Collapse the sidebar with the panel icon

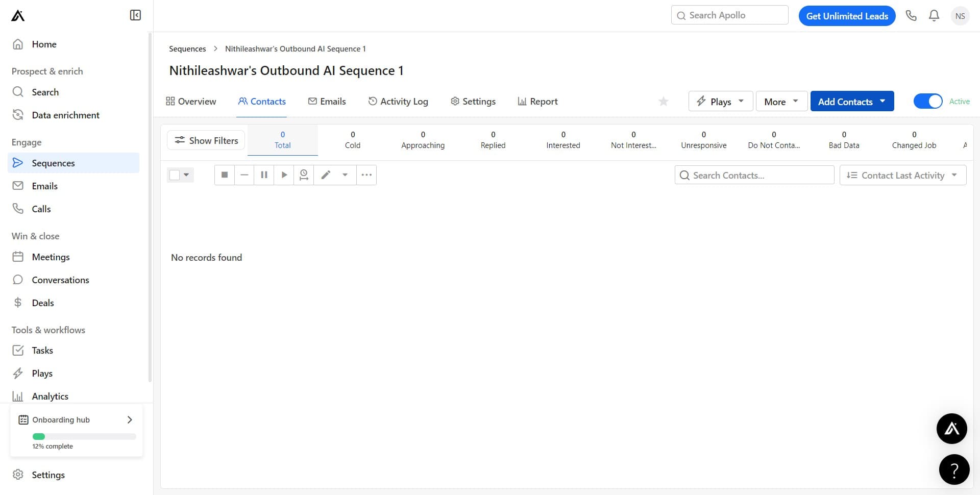pos(135,15)
